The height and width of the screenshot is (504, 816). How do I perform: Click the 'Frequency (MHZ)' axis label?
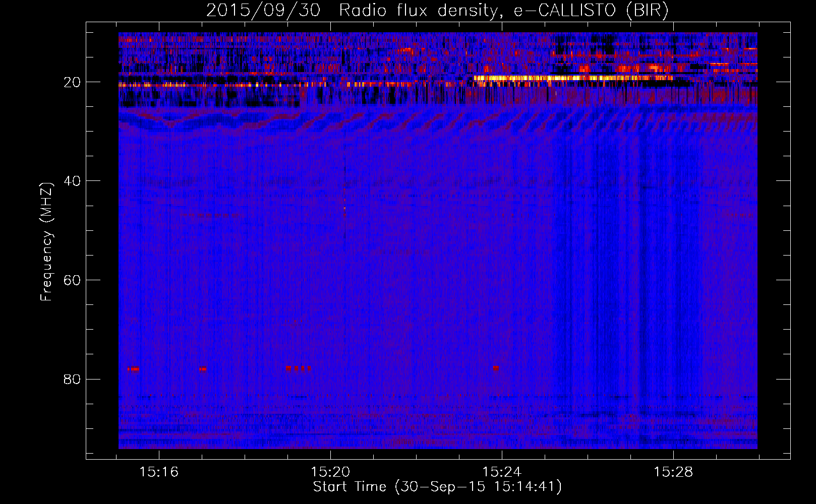[46, 242]
